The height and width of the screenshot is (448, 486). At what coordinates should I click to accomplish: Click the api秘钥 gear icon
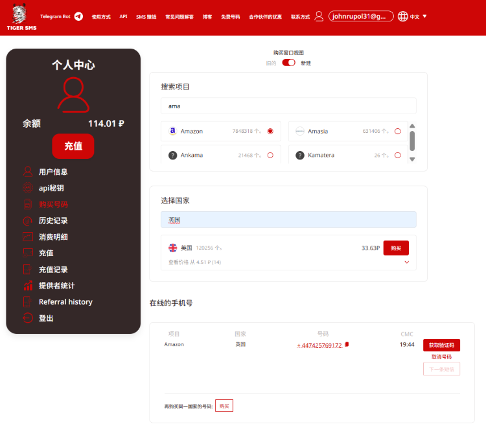[x=28, y=188]
